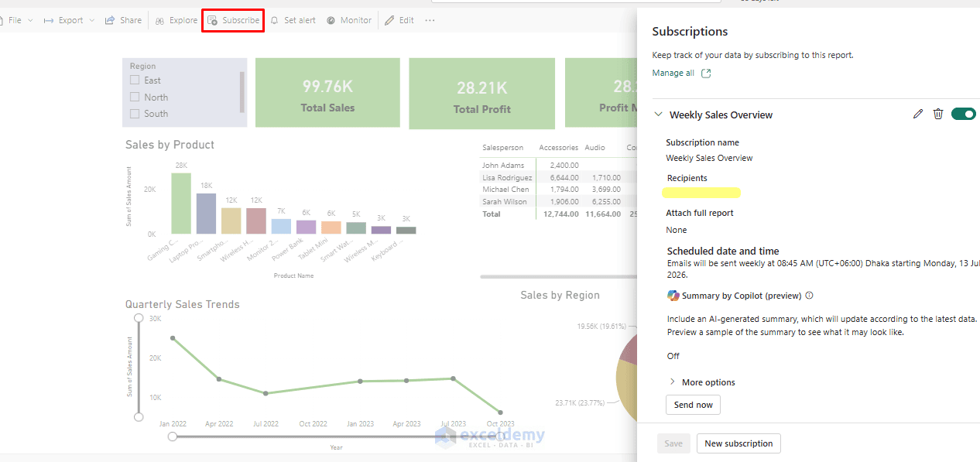The image size is (980, 462).
Task: Check the East region checkbox
Action: [135, 80]
